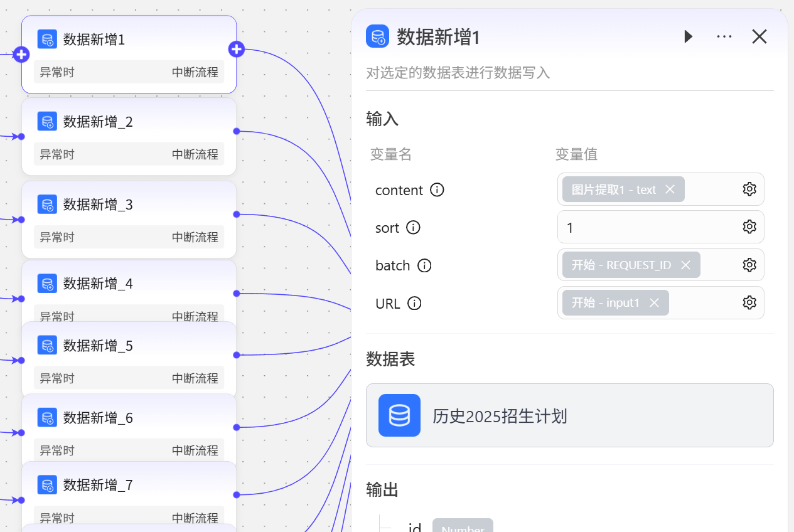Show info tooltip for content variable
This screenshot has height=532, width=794.
pos(437,190)
